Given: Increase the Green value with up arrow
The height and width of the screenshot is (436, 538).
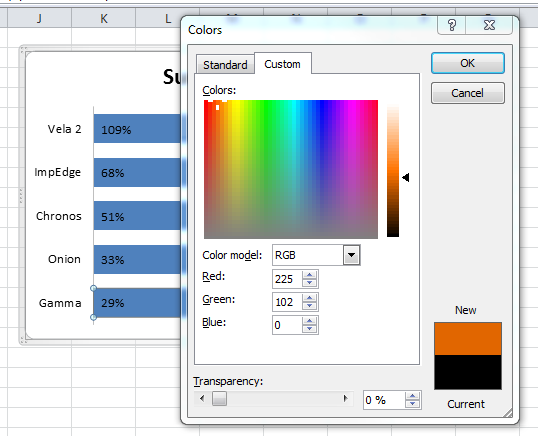Looking at the screenshot, I should [x=309, y=298].
